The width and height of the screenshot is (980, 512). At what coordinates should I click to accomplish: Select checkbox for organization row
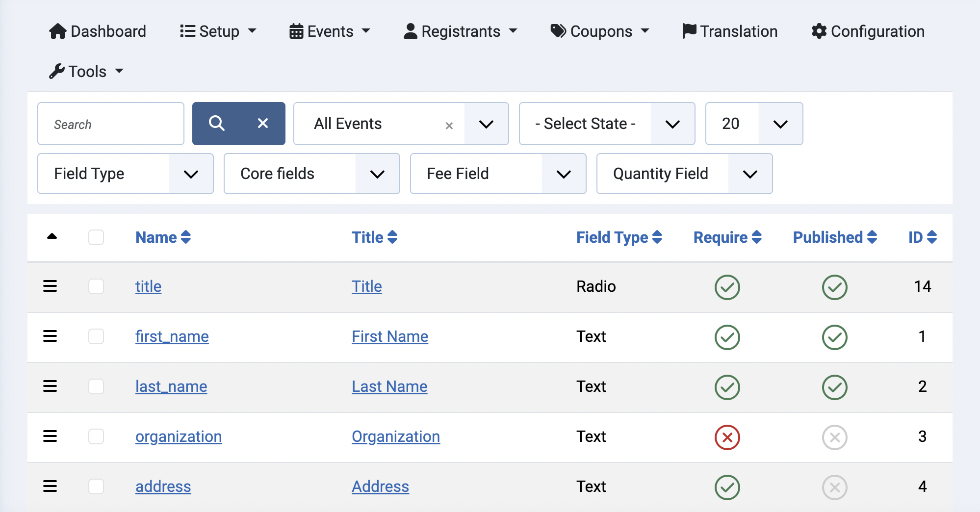point(96,436)
